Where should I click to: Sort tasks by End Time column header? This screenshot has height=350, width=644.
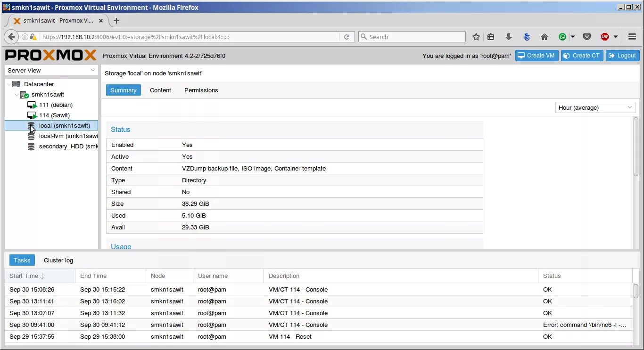point(110,276)
